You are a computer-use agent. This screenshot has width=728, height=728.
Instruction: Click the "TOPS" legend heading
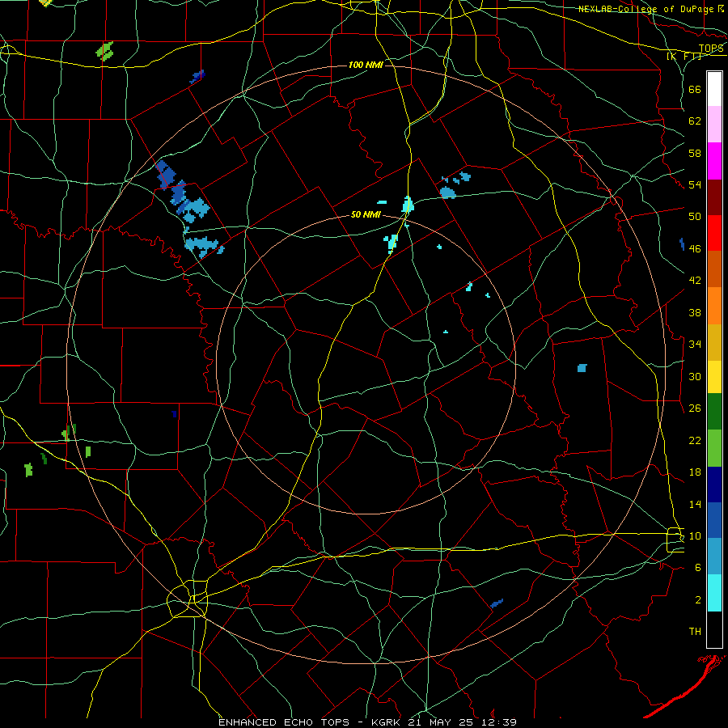click(711, 49)
